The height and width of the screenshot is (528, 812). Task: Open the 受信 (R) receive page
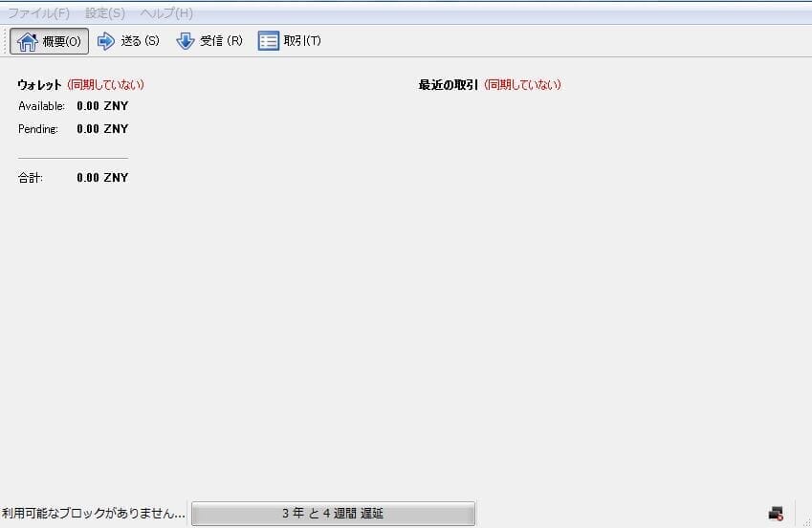point(209,41)
